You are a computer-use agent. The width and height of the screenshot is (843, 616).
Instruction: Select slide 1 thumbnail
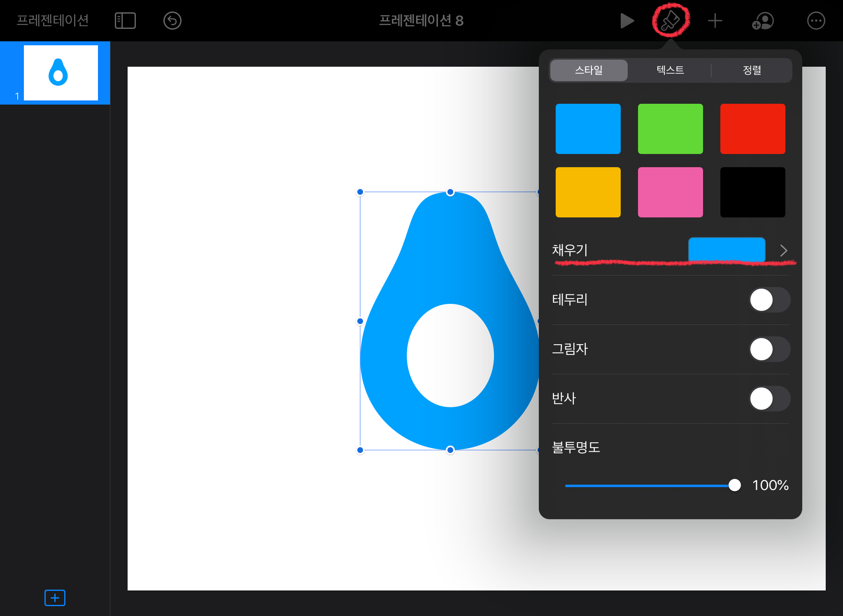61,73
